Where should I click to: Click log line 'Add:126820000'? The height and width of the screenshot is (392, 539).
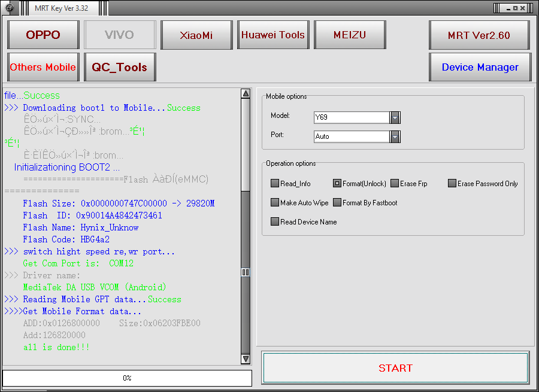pyautogui.click(x=54, y=335)
